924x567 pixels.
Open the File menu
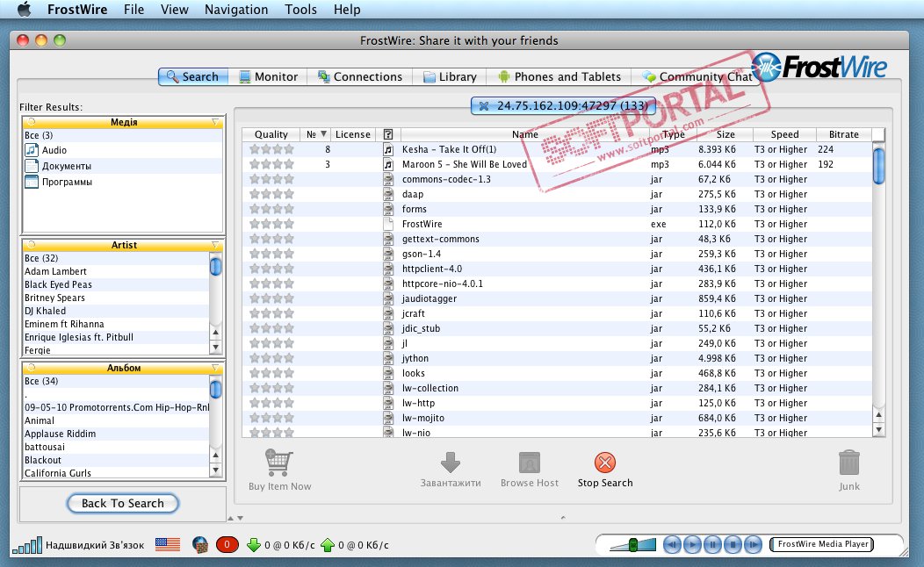[134, 10]
